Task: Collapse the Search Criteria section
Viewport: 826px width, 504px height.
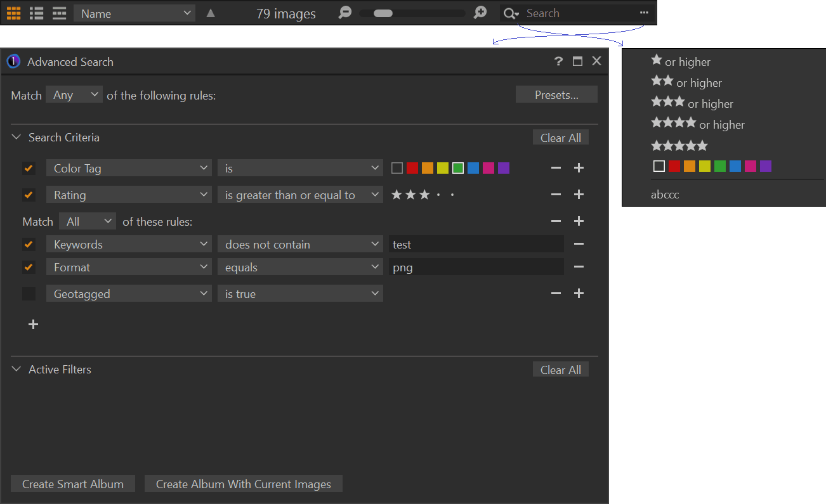Action: coord(16,138)
